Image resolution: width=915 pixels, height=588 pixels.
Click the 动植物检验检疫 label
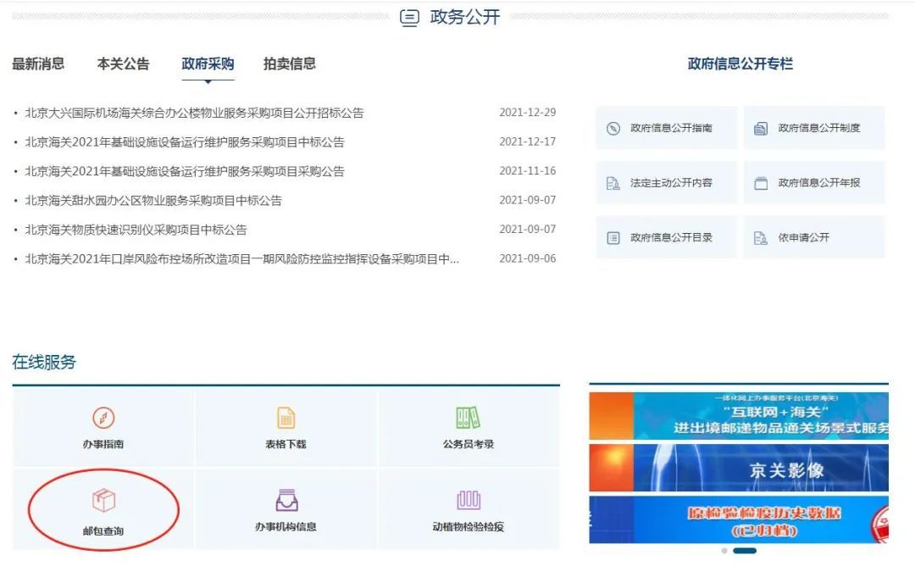[x=469, y=527]
